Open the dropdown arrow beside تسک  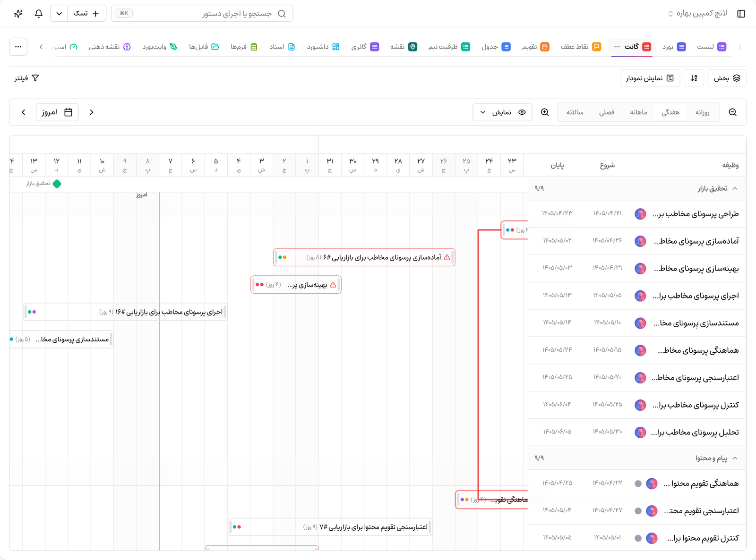coord(59,14)
